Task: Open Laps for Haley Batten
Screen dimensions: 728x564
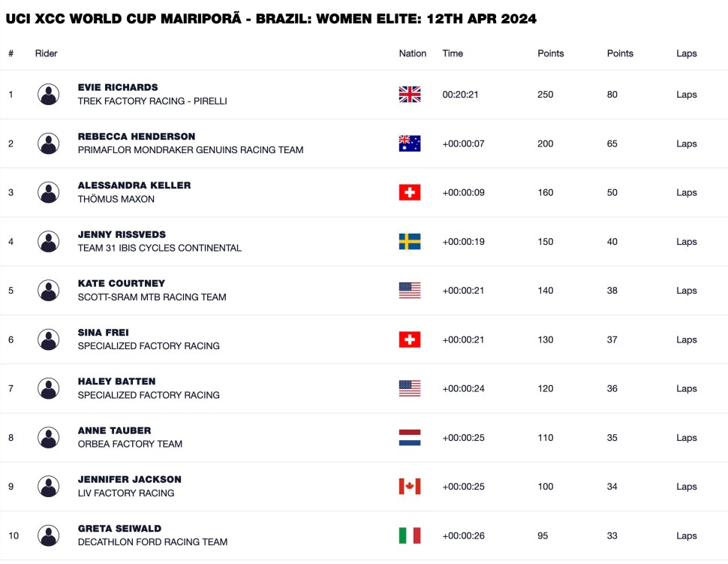Action: [686, 388]
